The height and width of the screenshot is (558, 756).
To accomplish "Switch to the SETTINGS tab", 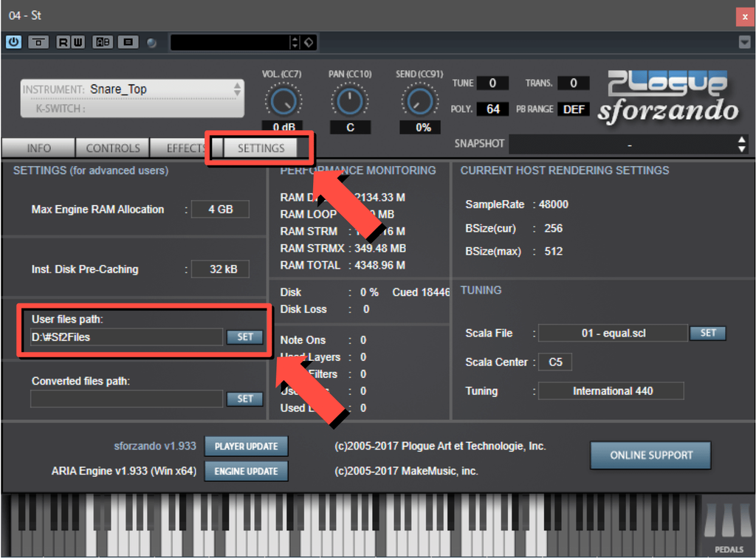I will click(x=261, y=148).
